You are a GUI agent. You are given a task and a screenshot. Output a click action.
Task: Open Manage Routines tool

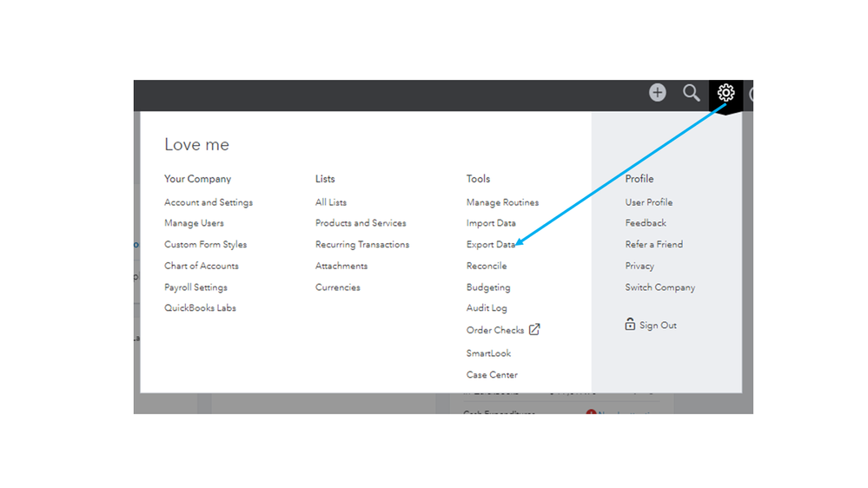click(502, 202)
